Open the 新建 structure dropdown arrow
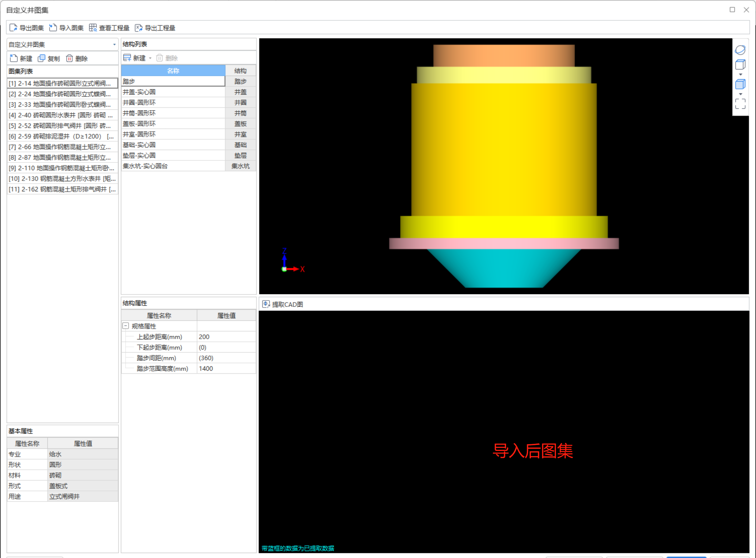The image size is (756, 558). 150,58
